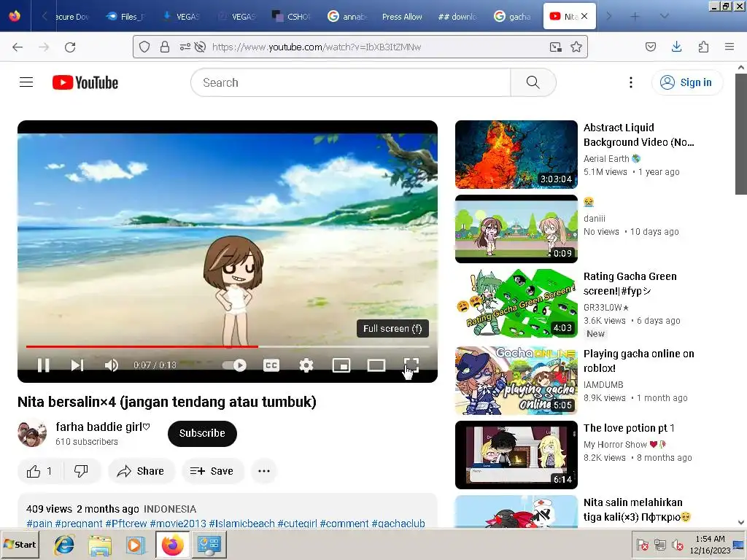Screen dimensions: 747x560
Task: Click the #gachaclub hashtag
Action: click(x=398, y=524)
